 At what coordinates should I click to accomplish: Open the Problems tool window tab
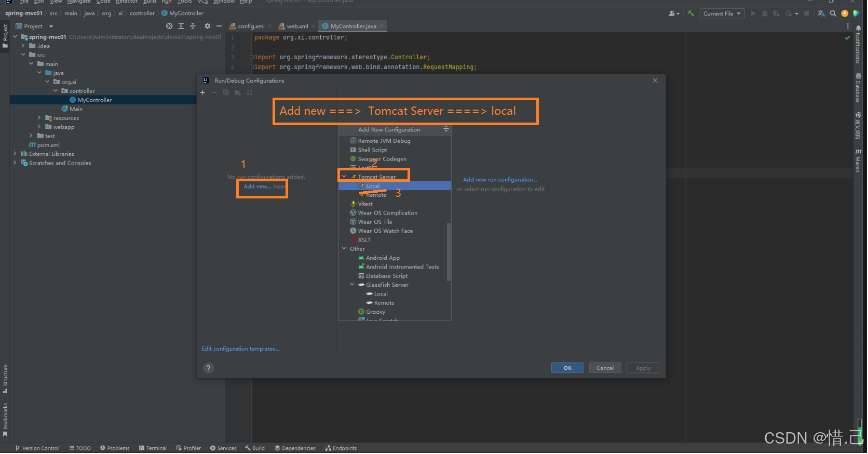pos(115,448)
